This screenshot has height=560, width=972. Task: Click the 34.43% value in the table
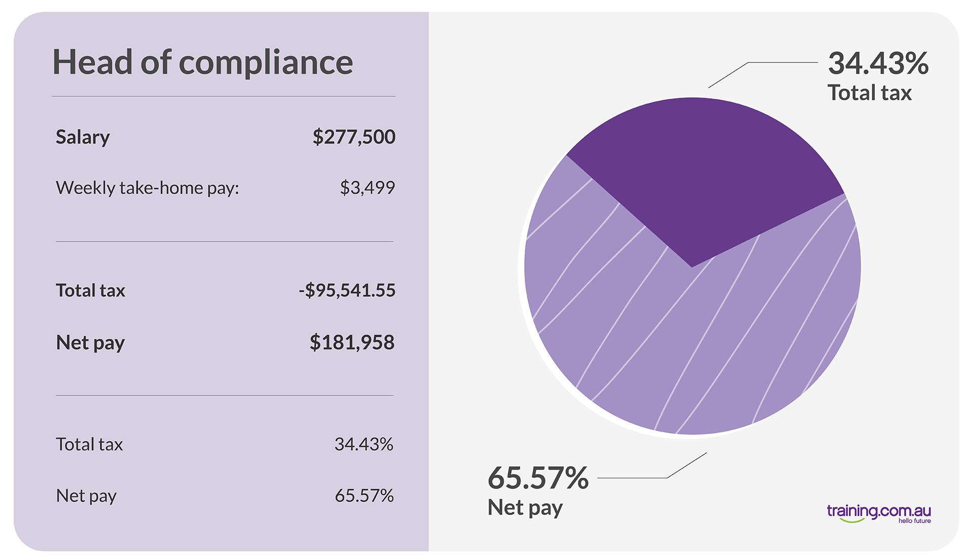364,445
